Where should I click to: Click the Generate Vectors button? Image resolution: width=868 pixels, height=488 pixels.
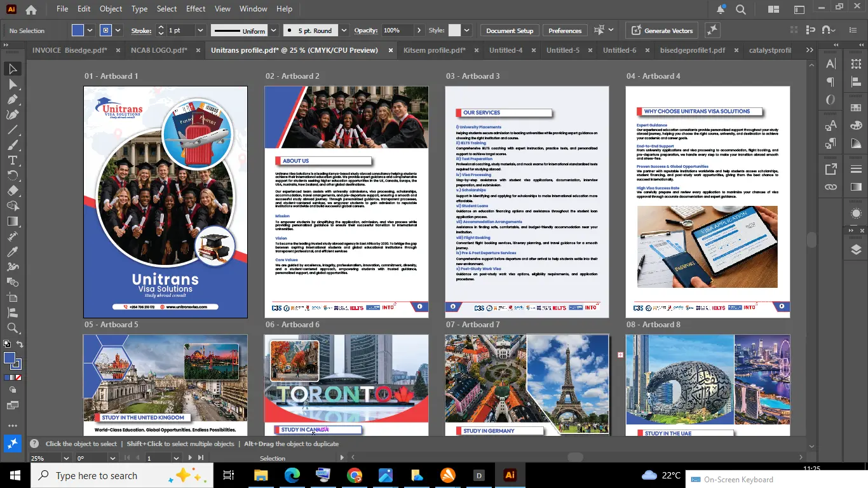662,30
